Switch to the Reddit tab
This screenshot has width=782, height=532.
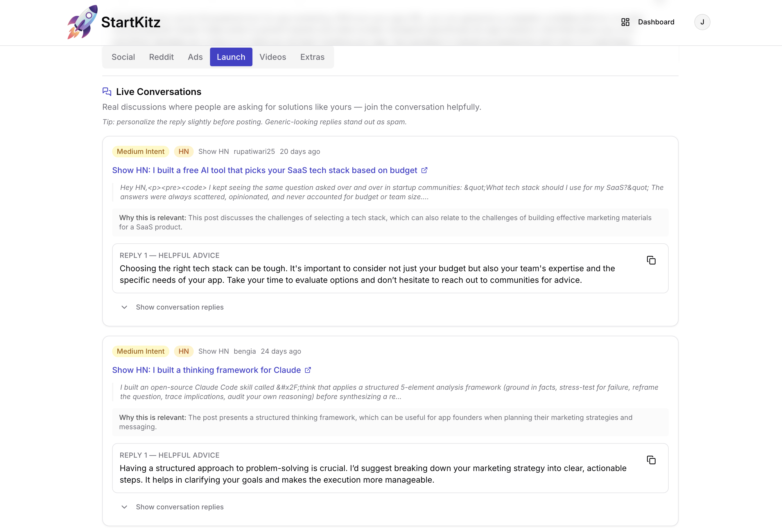(161, 57)
